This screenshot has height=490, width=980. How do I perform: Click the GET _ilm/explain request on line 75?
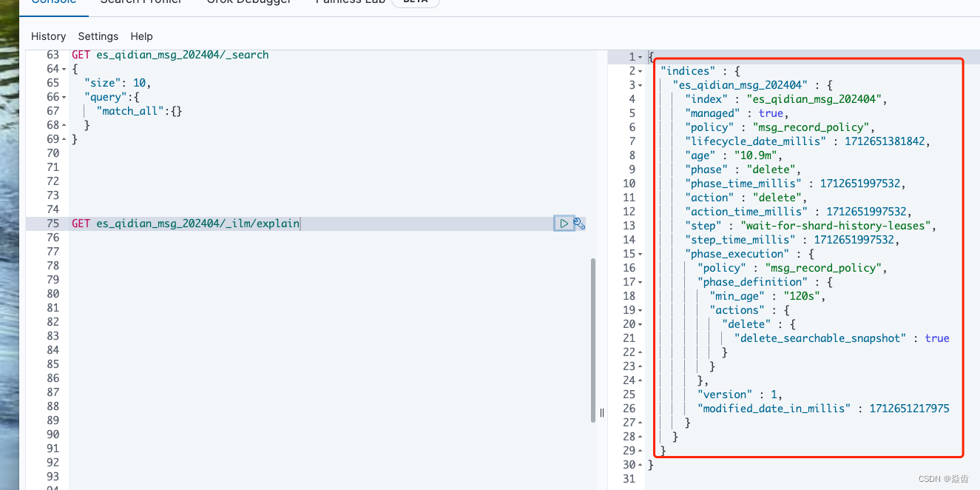pos(185,223)
